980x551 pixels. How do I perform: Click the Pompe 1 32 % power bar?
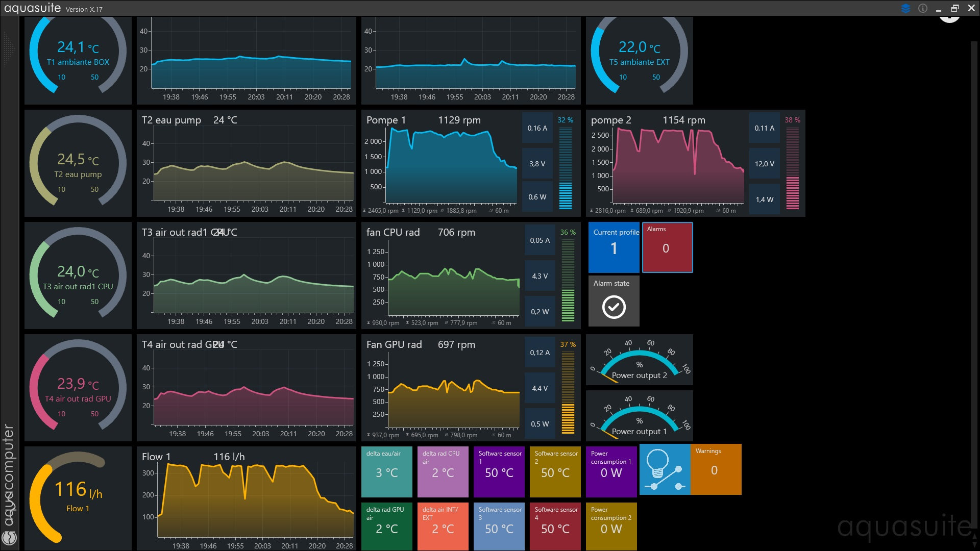tap(566, 167)
